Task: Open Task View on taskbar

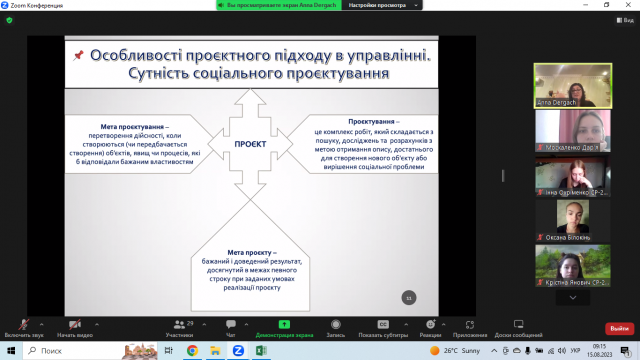Action: tap(169, 351)
